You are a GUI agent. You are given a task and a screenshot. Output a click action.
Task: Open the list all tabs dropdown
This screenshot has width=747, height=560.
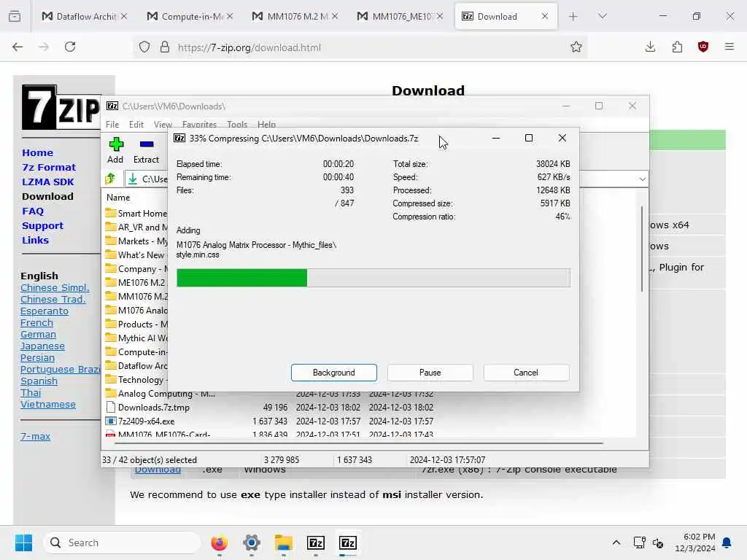tap(603, 16)
